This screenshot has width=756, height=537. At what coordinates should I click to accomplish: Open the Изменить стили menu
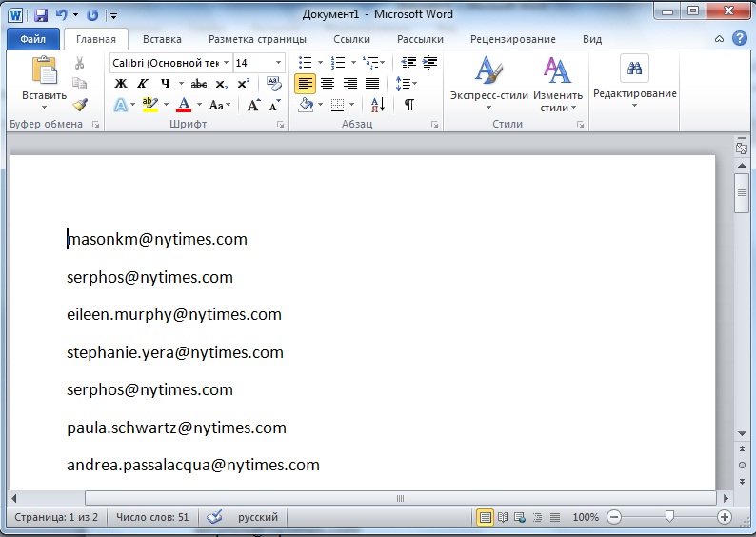pos(558,83)
